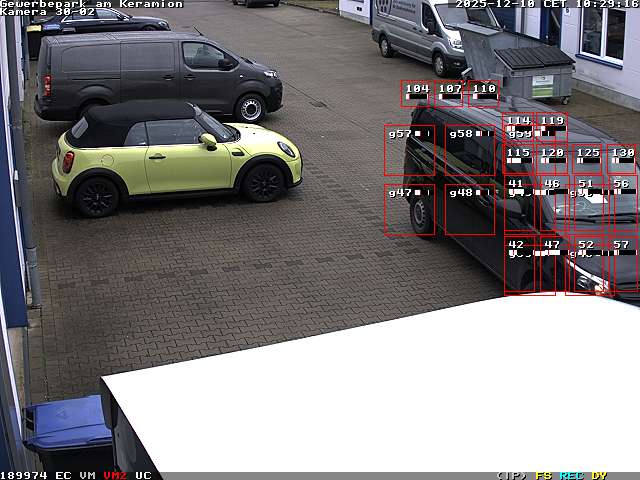Click the g47 detection region
Screen dimensions: 640x480
409,210
